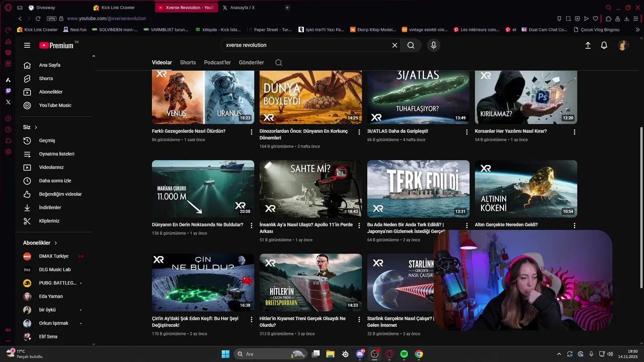
Task: Play the Mariana Çukuru 11.000 M thumbnail
Action: click(203, 189)
